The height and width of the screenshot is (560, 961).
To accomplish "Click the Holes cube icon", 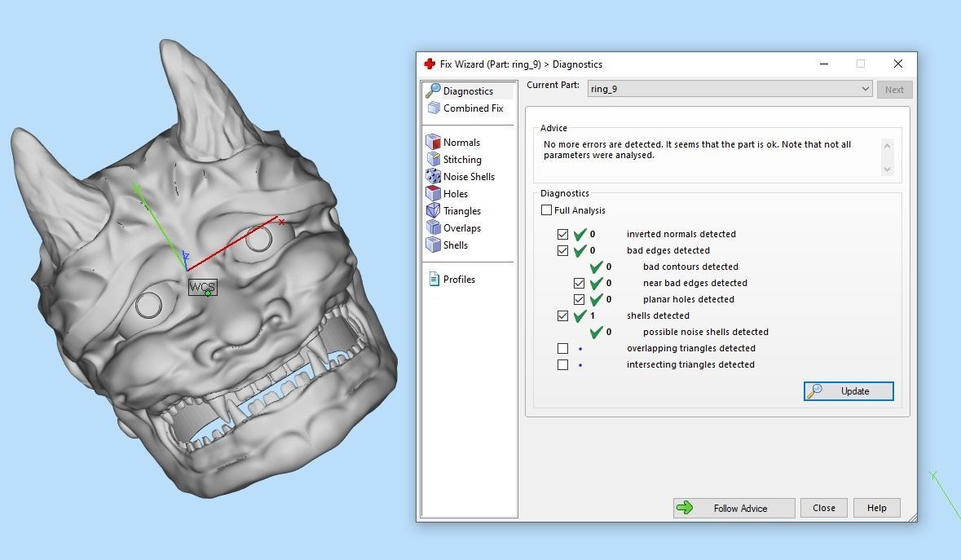I will tap(434, 194).
